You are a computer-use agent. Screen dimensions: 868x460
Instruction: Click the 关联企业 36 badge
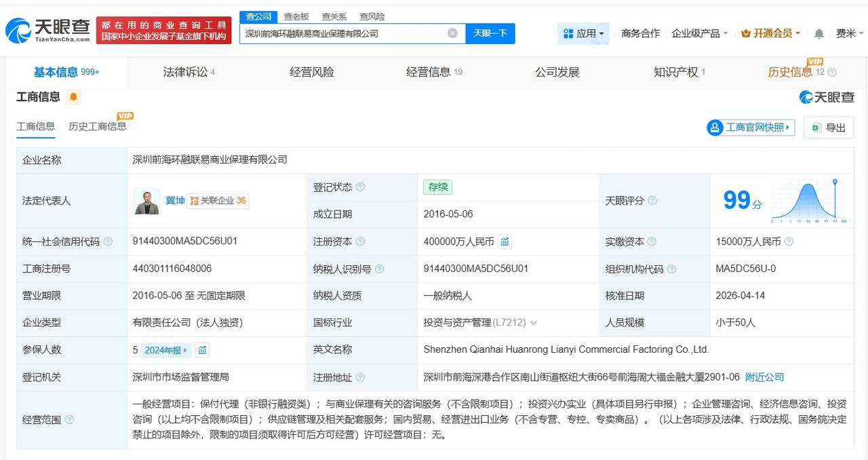(218, 201)
